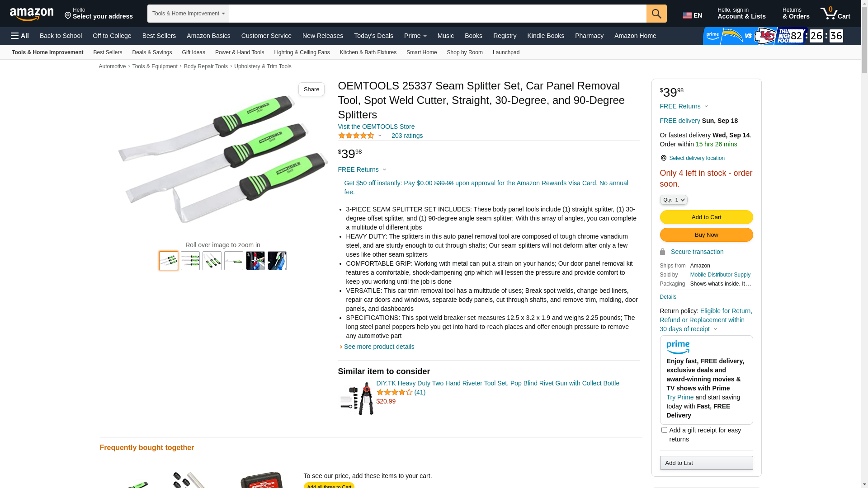Click the Buy Now button

(706, 235)
